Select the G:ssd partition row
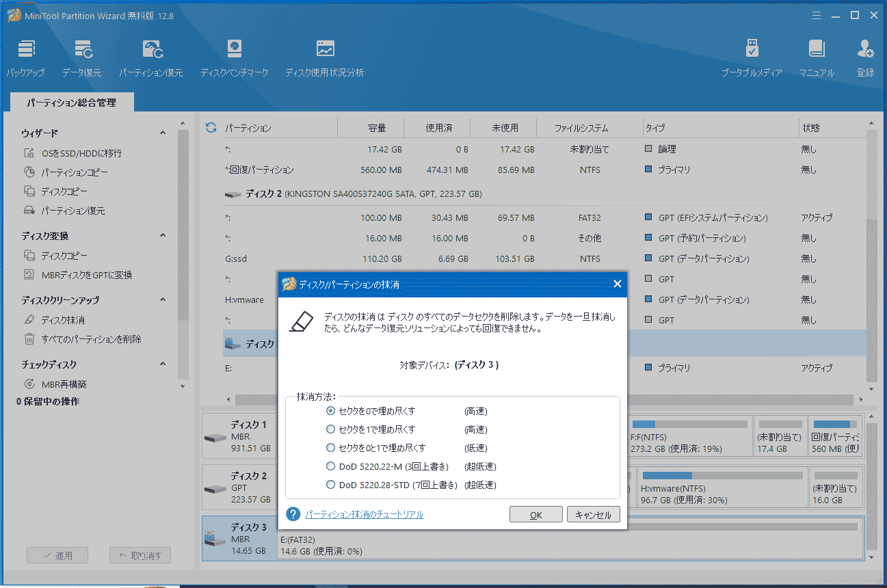 [x=544, y=259]
